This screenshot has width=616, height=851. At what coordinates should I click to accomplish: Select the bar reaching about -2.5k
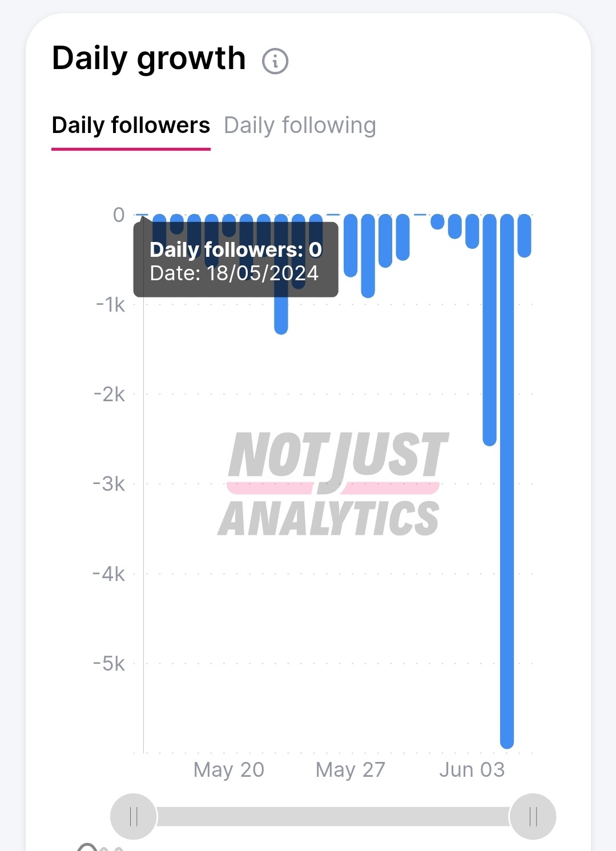[x=489, y=330]
